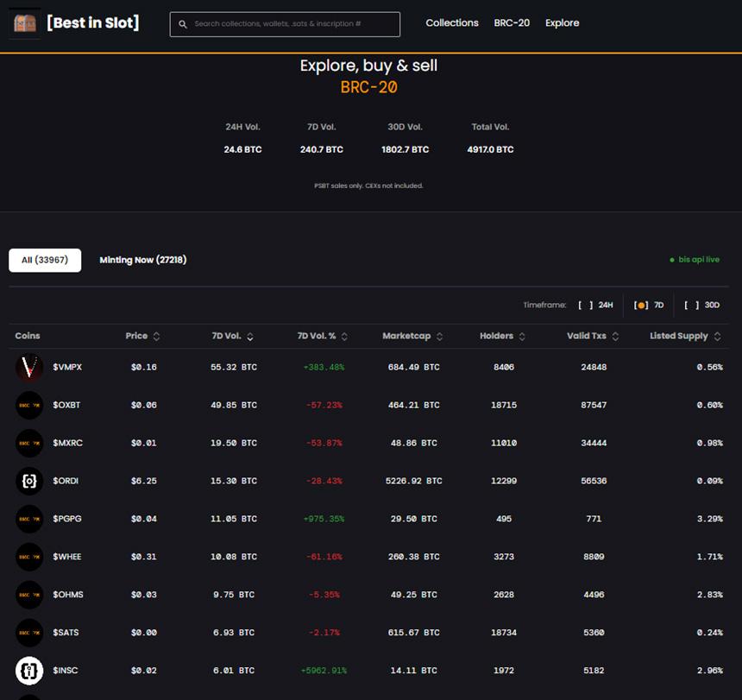Sort by Marketcap column arrows
Viewport: 742px width, 700px height.
click(x=440, y=336)
